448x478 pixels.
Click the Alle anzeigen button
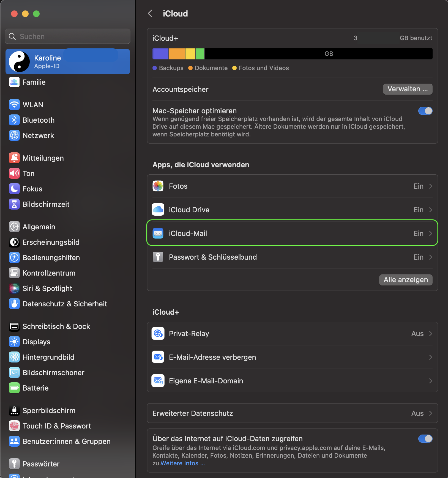point(406,280)
